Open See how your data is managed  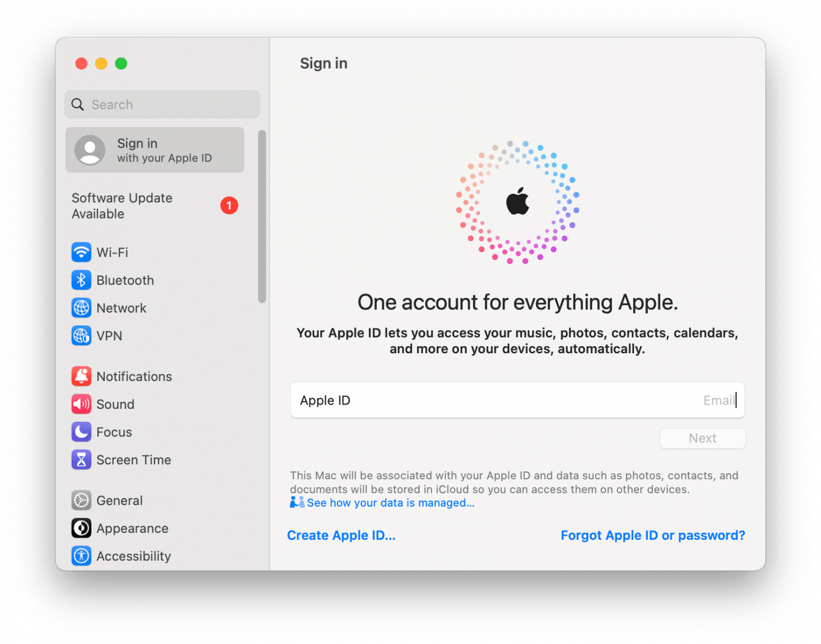[391, 502]
